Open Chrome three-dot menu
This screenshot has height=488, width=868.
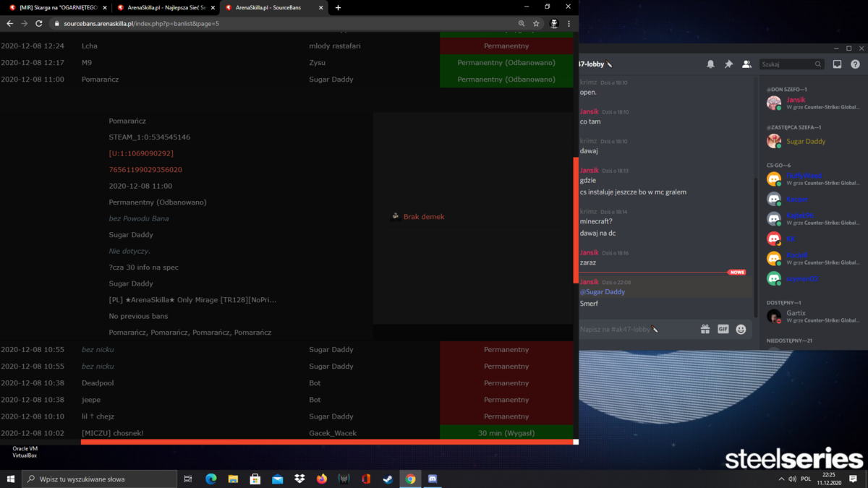click(x=569, y=23)
